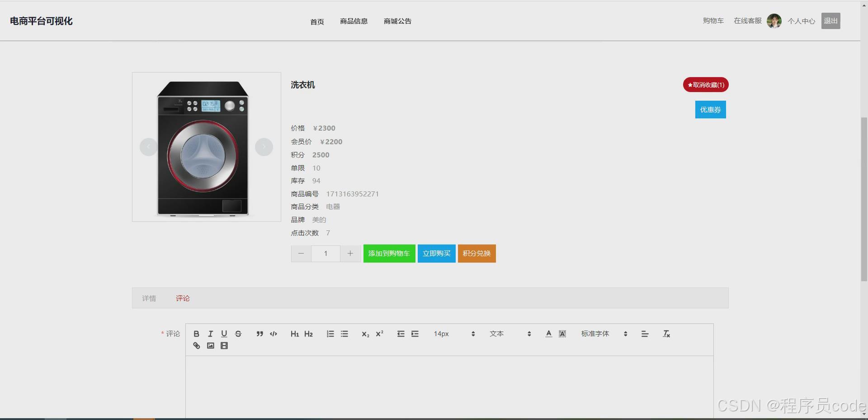
Task: Insert an image into the comment
Action: (x=210, y=345)
